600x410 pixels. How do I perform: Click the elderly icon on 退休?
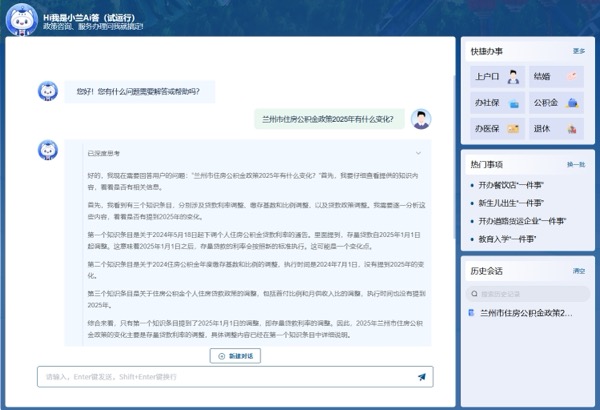[572, 129]
